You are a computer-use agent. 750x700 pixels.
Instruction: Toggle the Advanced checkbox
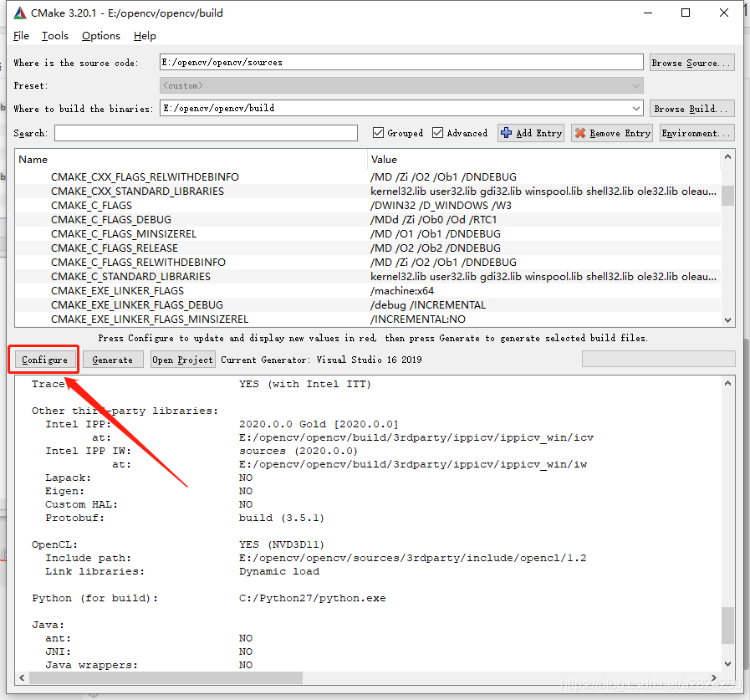pyautogui.click(x=437, y=132)
